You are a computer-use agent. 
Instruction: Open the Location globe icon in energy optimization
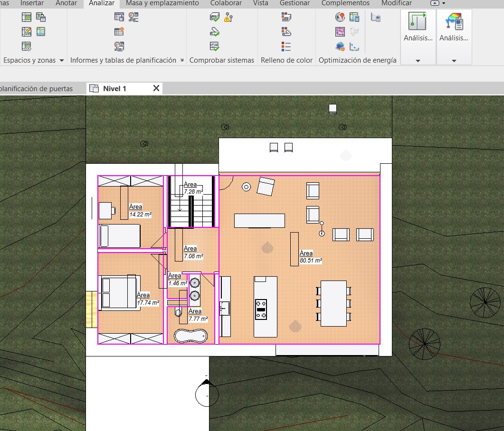[x=340, y=18]
